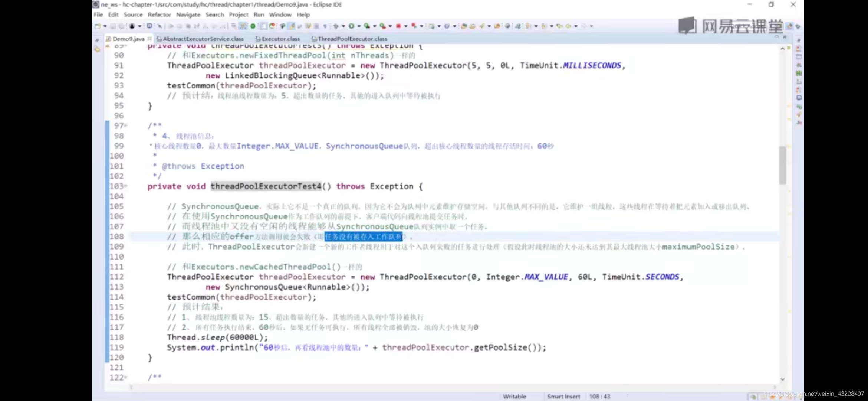The image size is (868, 401).
Task: Open the File menu
Action: click(x=98, y=14)
